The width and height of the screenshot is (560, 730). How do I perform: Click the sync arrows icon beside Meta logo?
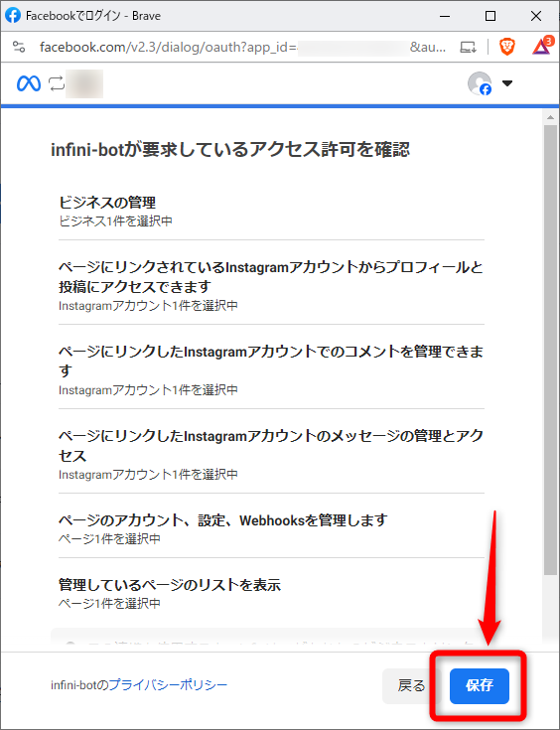57,83
